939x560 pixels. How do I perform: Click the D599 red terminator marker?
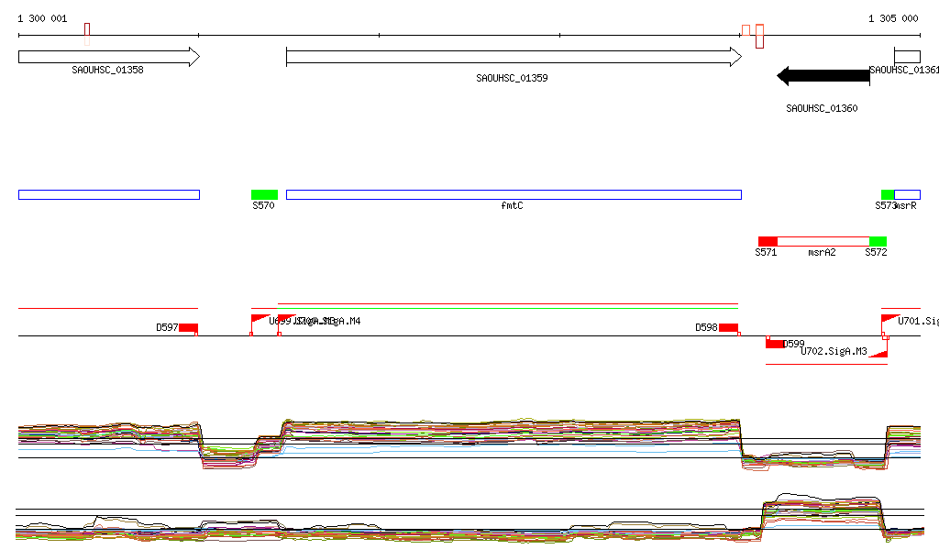click(x=775, y=344)
